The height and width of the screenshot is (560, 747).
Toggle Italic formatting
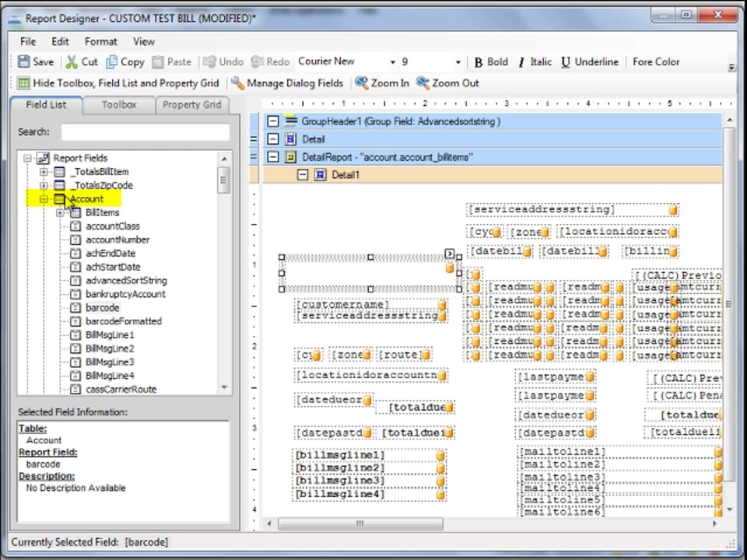coord(535,62)
